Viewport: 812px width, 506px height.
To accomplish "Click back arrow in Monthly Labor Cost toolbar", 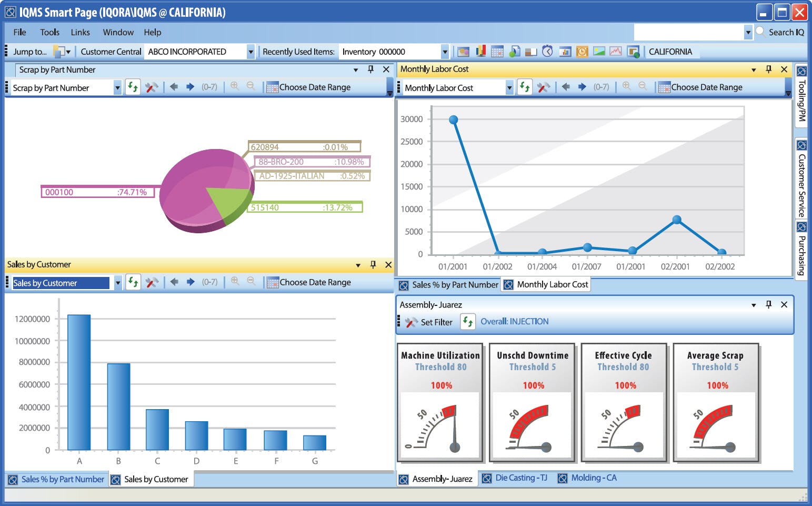I will pos(566,87).
